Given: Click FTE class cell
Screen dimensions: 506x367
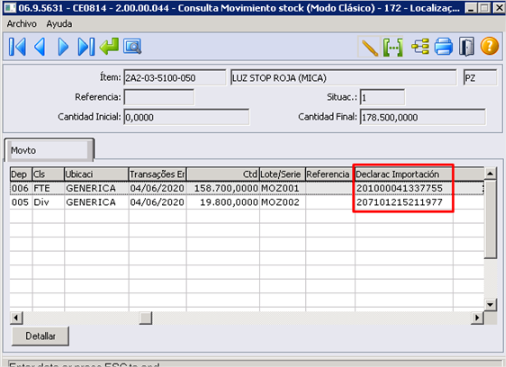Looking at the screenshot, I should [x=48, y=188].
